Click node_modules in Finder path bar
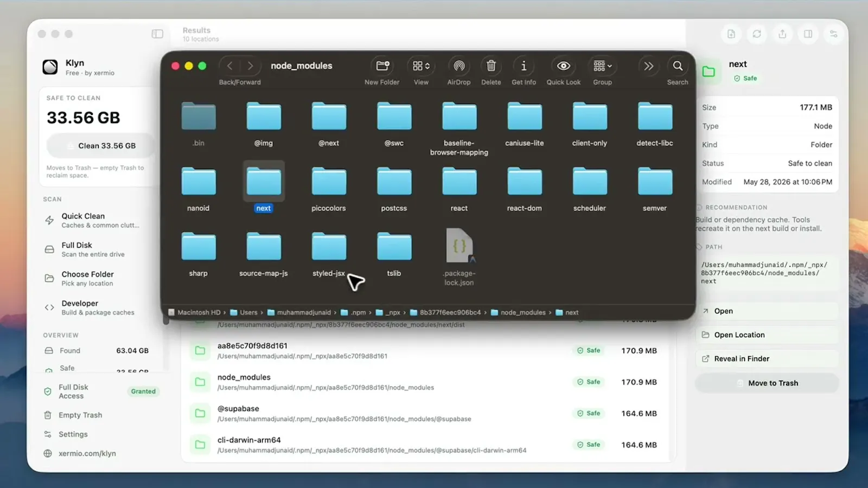This screenshot has height=488, width=868. click(518, 312)
